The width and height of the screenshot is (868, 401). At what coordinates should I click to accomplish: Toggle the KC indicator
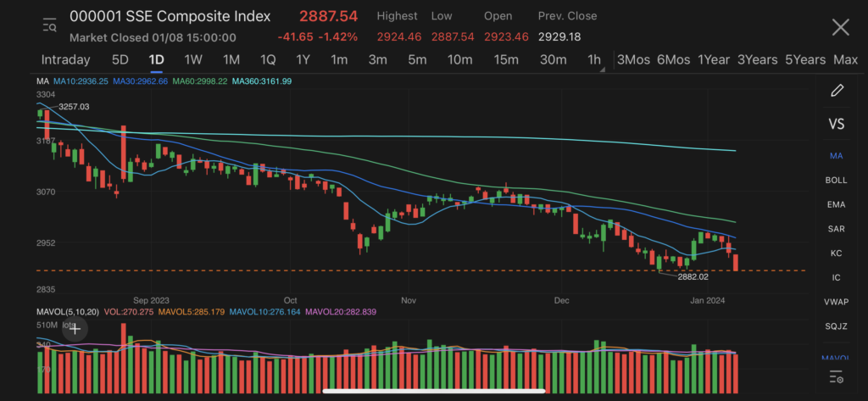point(836,253)
